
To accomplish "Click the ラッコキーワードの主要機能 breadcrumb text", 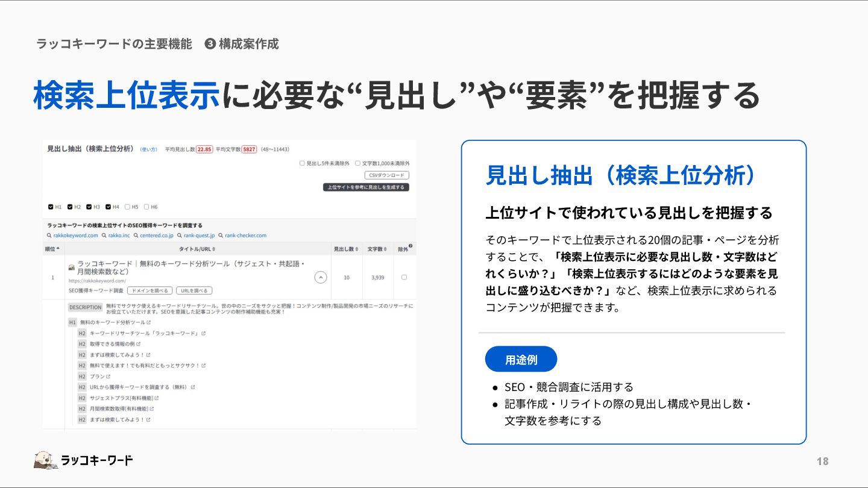I will click(x=114, y=43).
